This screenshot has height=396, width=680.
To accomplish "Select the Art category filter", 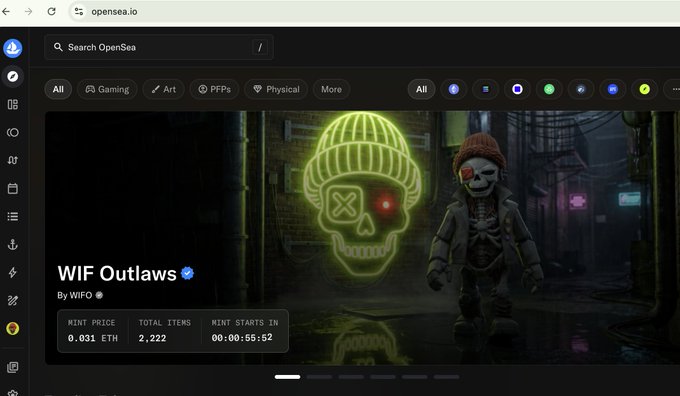I will (x=163, y=89).
